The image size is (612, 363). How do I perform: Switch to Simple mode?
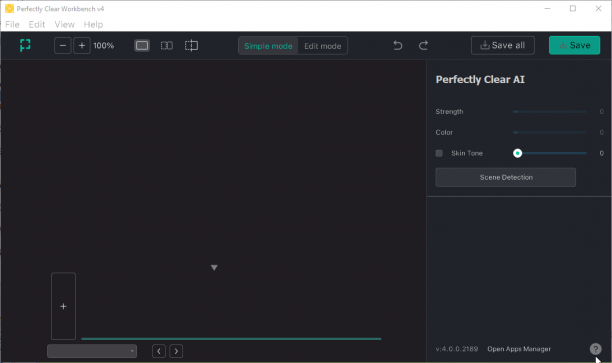point(268,46)
